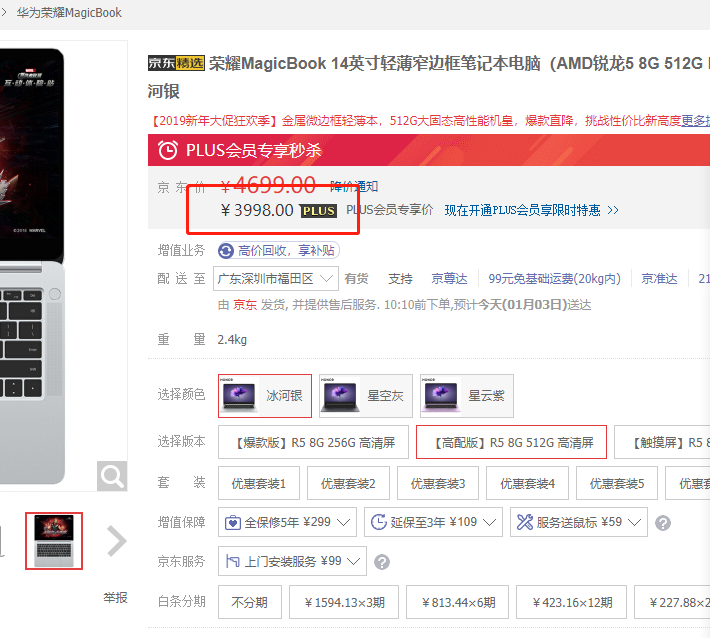Select the 星云紫 color option
This screenshot has height=638, width=710.
467,396
